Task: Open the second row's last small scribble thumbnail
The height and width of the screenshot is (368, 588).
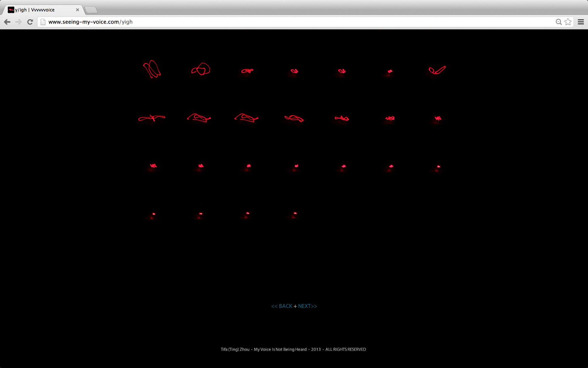Action: [438, 118]
